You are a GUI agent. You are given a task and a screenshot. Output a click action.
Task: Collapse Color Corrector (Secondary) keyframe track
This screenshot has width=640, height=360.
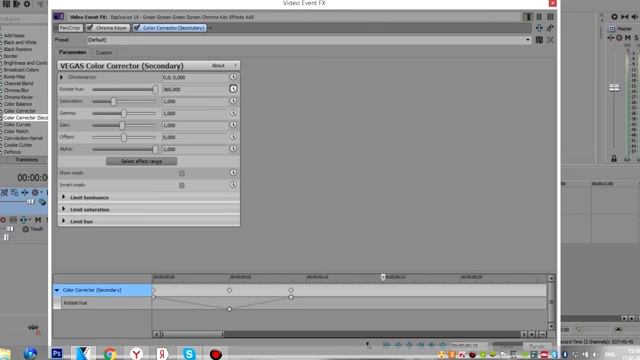point(57,290)
